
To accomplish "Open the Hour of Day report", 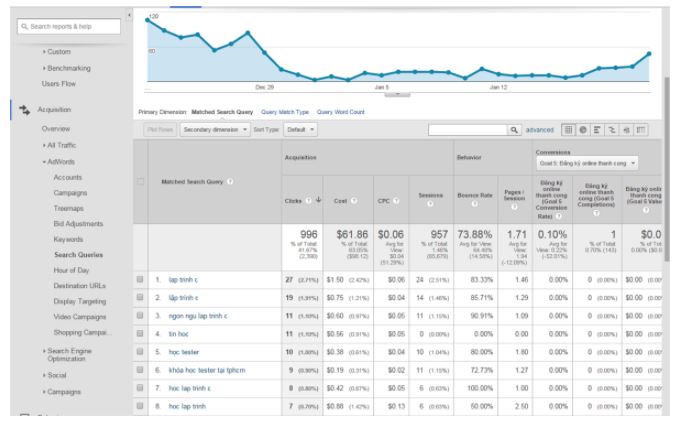I will coord(71,270).
